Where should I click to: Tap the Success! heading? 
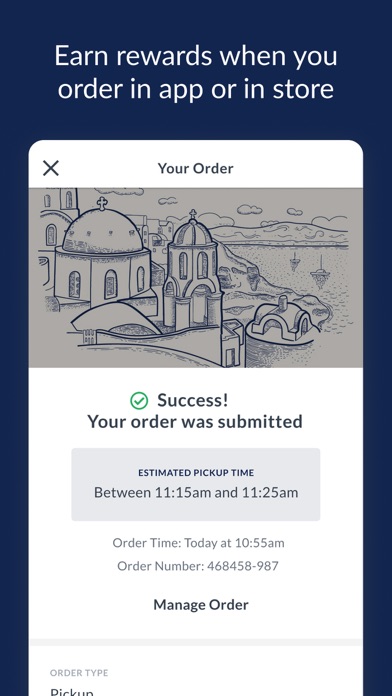193,400
